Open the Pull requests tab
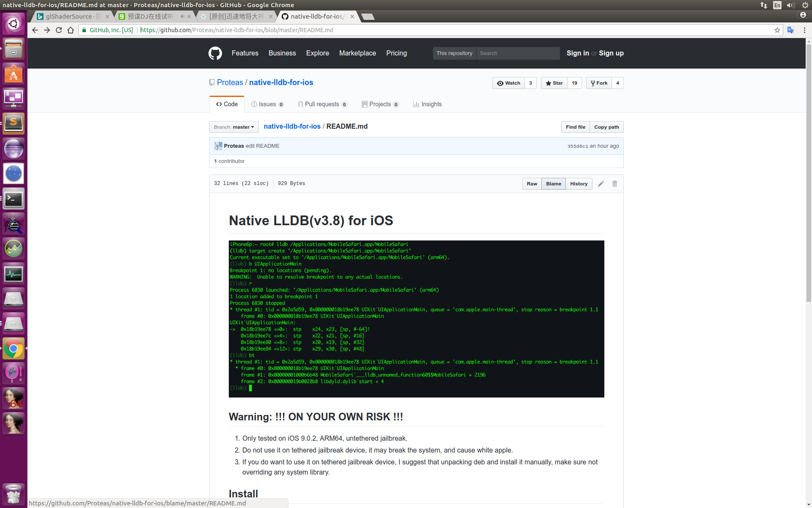The image size is (812, 508). pos(322,104)
